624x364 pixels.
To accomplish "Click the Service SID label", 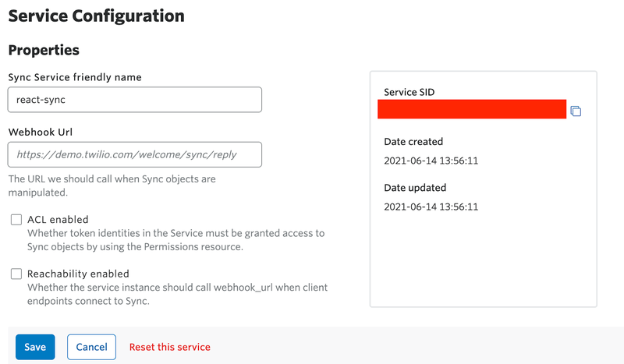I will pyautogui.click(x=409, y=92).
